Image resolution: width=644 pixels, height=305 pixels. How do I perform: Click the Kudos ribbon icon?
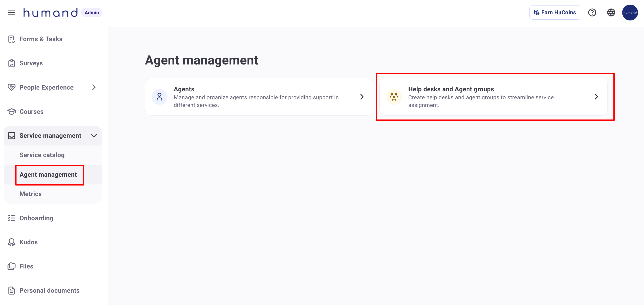[11, 242]
